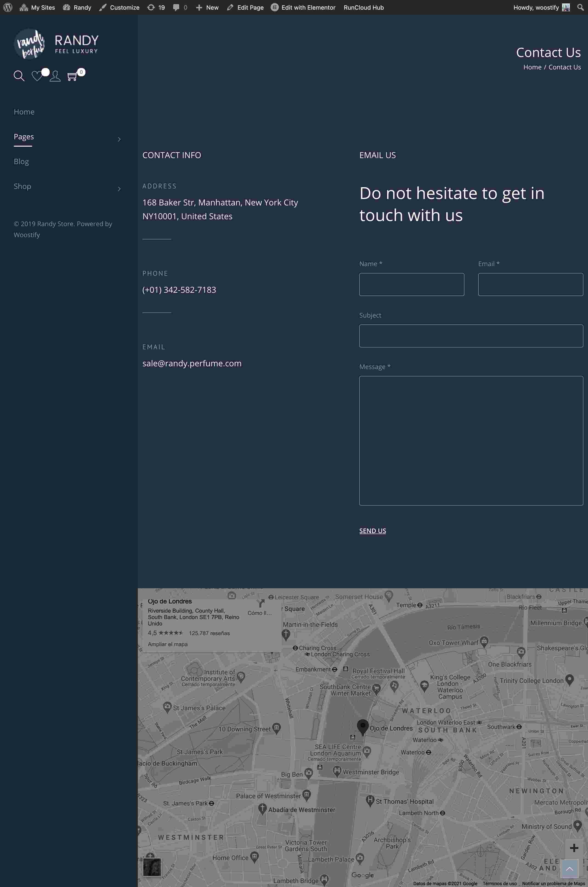Focus the Subject input field
The height and width of the screenshot is (887, 588).
tap(471, 336)
